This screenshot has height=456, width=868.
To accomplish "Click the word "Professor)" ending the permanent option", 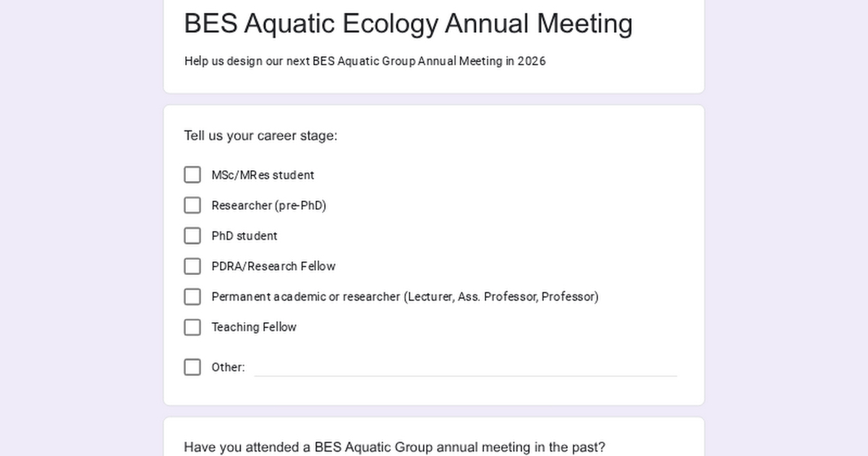I will 570,297.
